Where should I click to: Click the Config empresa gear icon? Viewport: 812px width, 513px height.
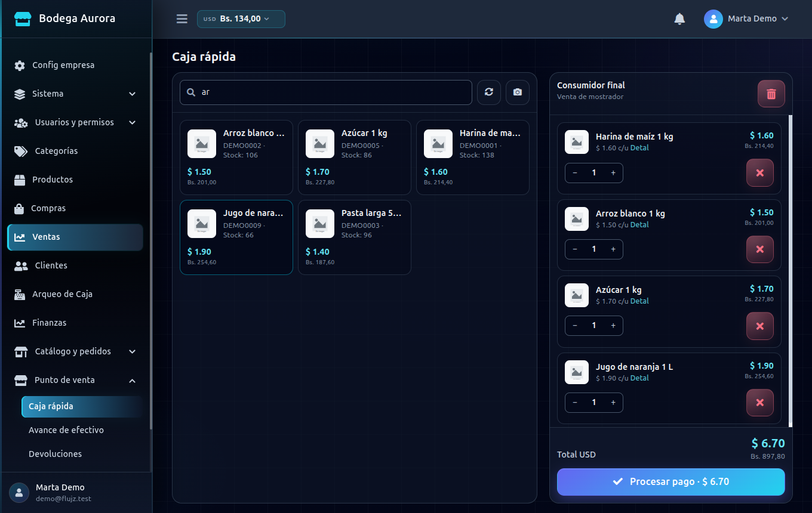click(20, 66)
